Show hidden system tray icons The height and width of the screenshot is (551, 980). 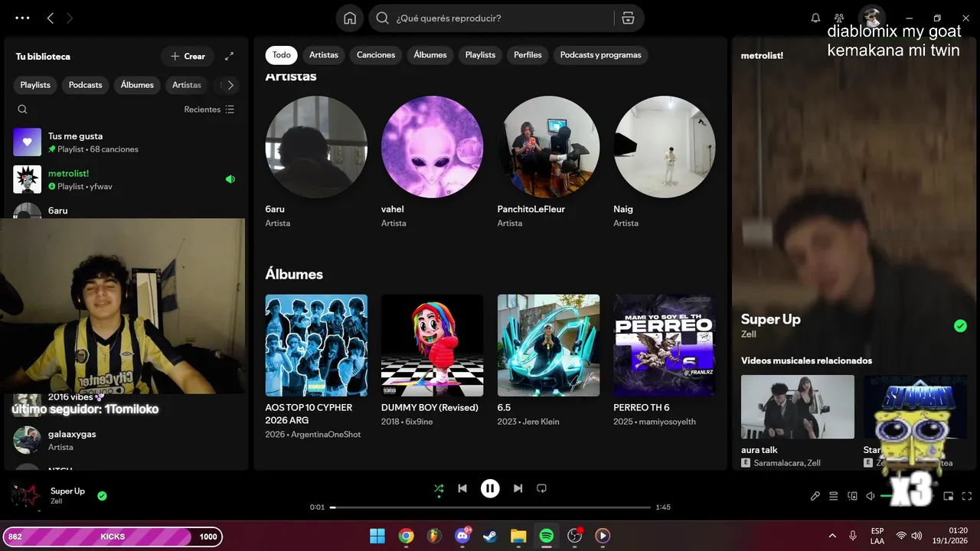[x=832, y=536]
